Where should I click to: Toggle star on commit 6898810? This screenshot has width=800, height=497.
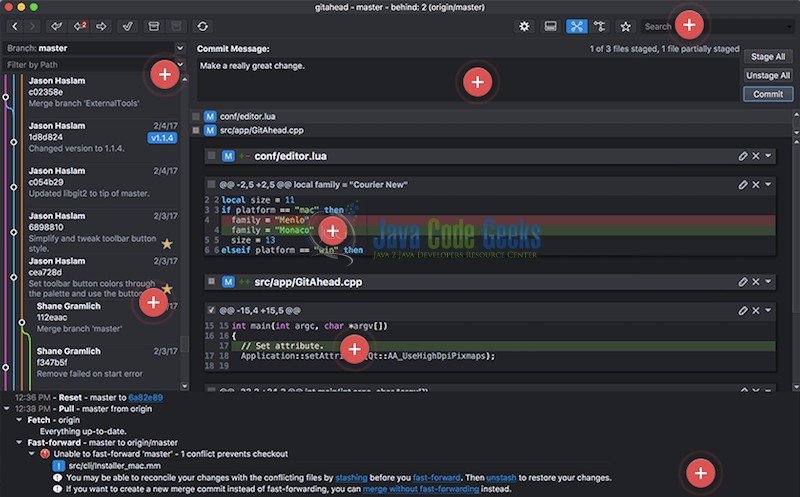[167, 244]
